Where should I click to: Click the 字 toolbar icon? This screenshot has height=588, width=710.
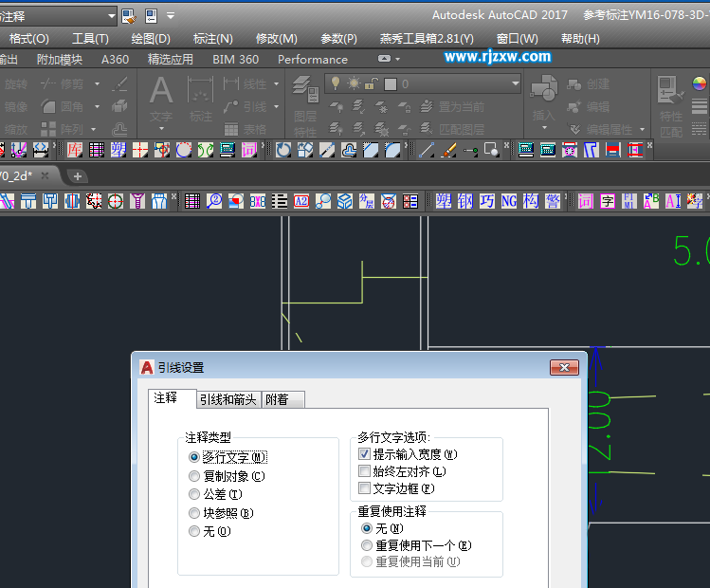click(608, 201)
